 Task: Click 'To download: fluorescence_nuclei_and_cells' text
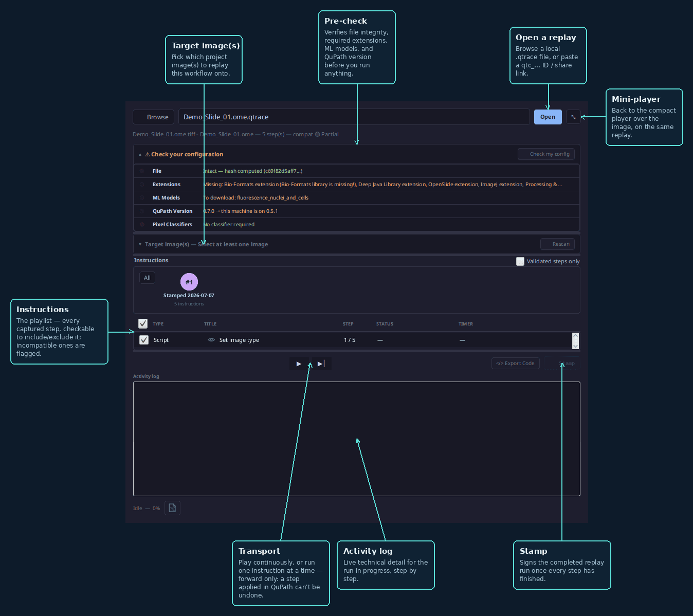tap(256, 197)
